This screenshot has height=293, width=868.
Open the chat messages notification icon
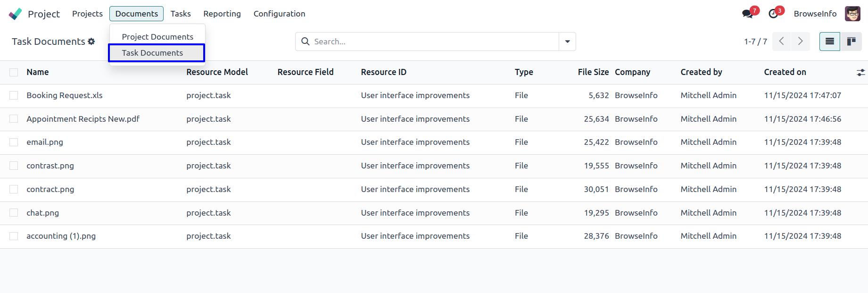747,14
